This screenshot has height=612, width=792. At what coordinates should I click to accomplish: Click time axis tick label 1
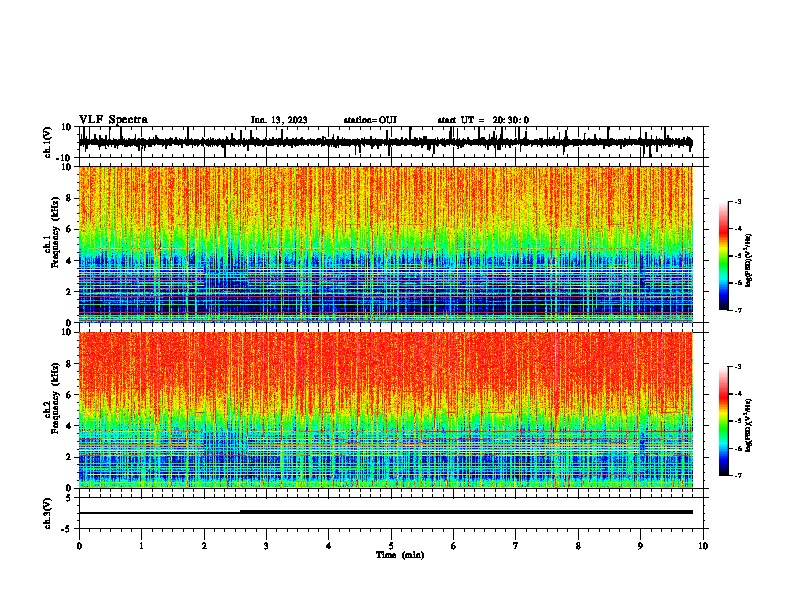point(141,546)
